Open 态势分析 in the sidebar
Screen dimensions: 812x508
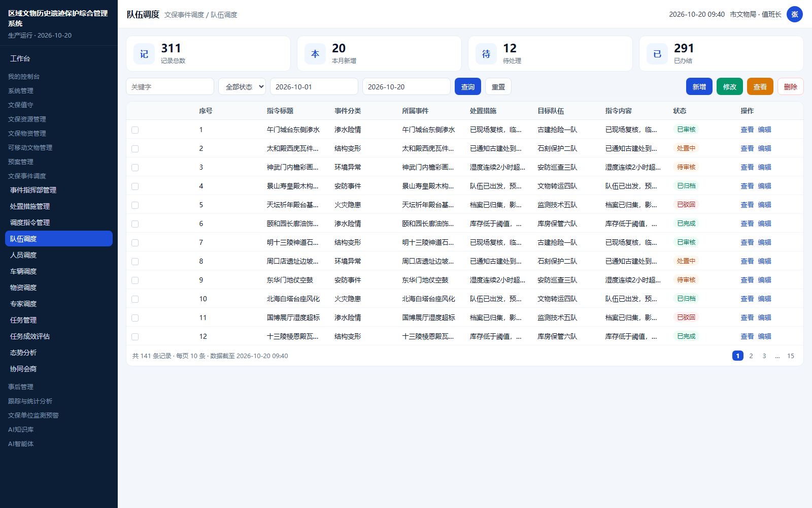click(59, 353)
